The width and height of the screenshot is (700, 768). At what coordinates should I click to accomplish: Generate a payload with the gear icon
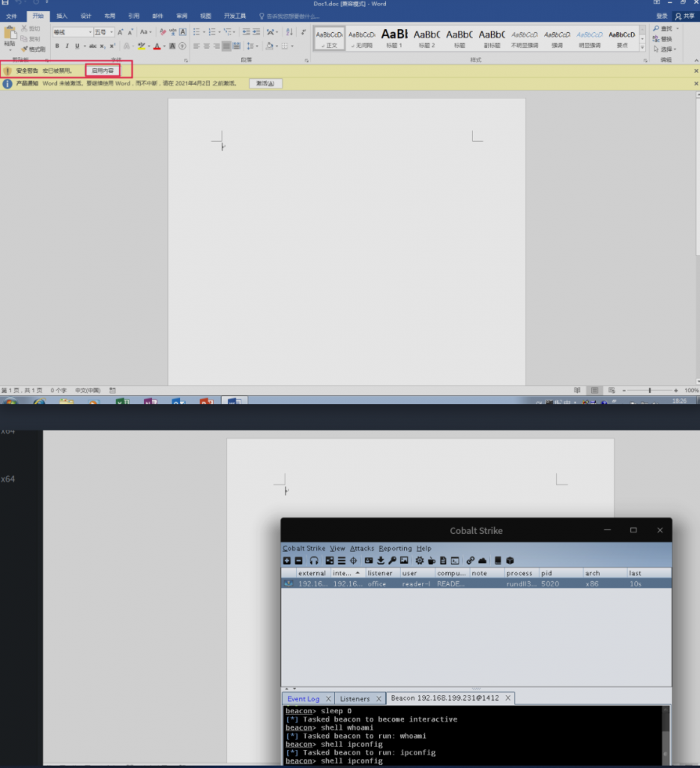tap(420, 560)
